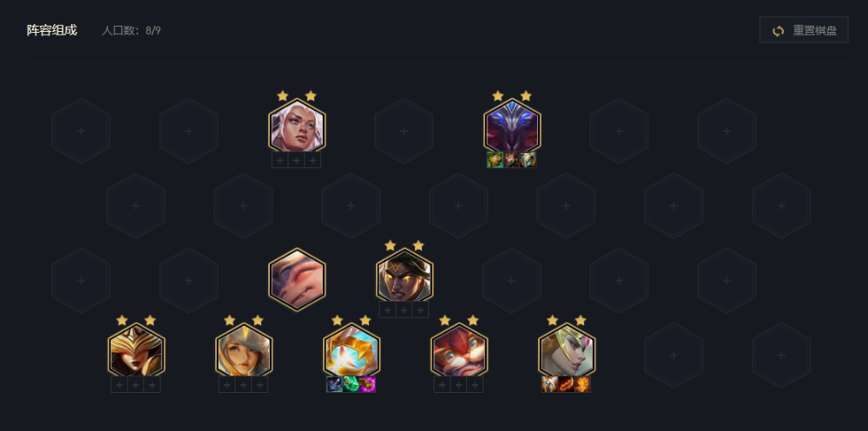Add a champion to the bottom-right empty hexagon
This screenshot has width=868, height=431.
point(781,356)
